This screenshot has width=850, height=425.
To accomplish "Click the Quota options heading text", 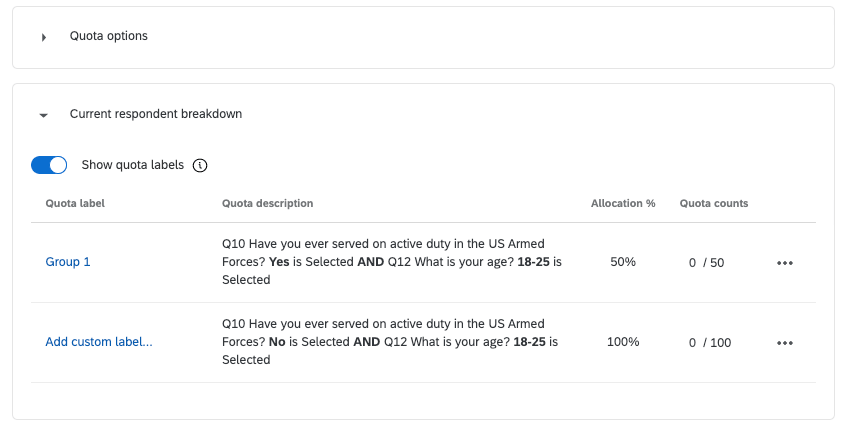I will tap(108, 36).
